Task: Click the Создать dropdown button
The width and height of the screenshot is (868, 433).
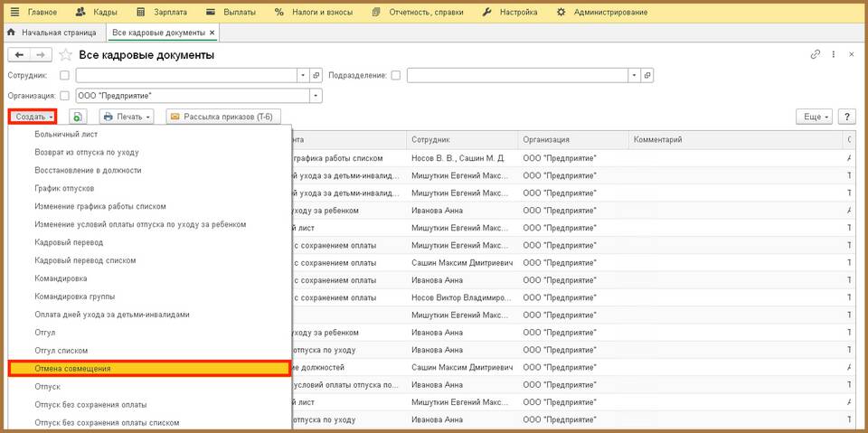Action: tap(33, 117)
